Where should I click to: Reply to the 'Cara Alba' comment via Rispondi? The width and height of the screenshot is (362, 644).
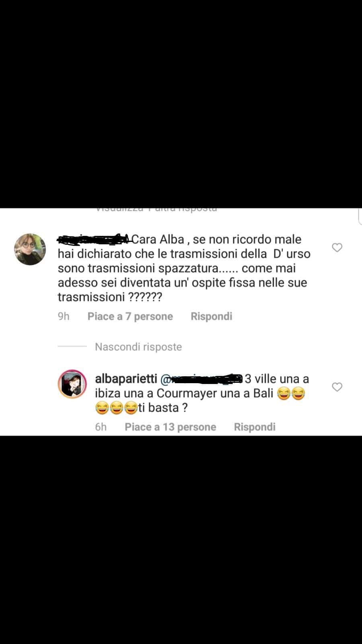tap(211, 316)
